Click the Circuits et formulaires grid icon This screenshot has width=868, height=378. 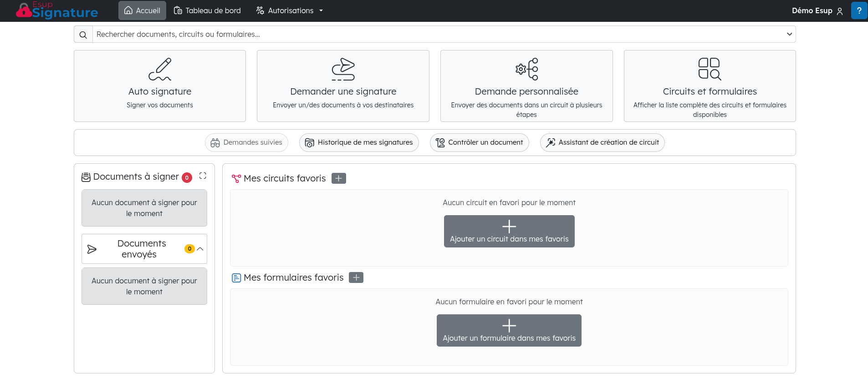pos(710,69)
